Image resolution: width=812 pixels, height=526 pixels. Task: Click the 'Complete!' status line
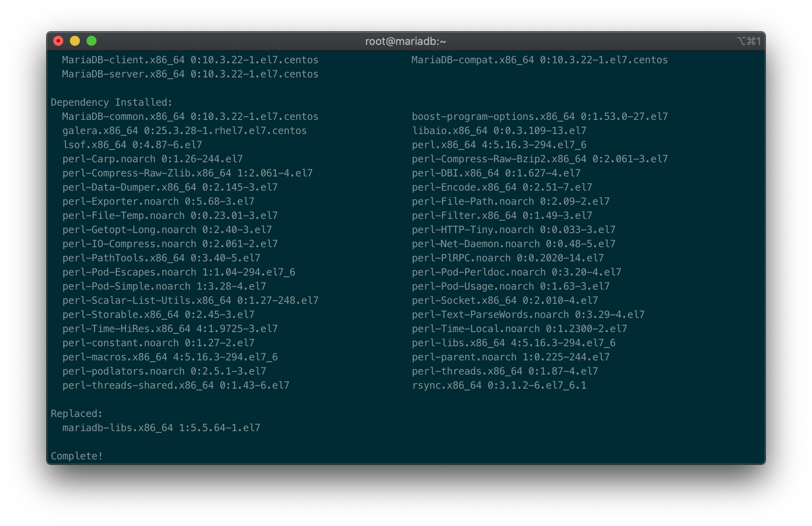pos(77,456)
